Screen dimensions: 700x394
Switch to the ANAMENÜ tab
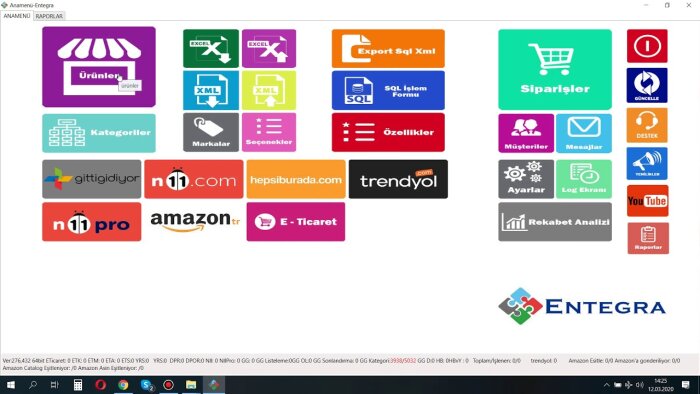[x=17, y=16]
